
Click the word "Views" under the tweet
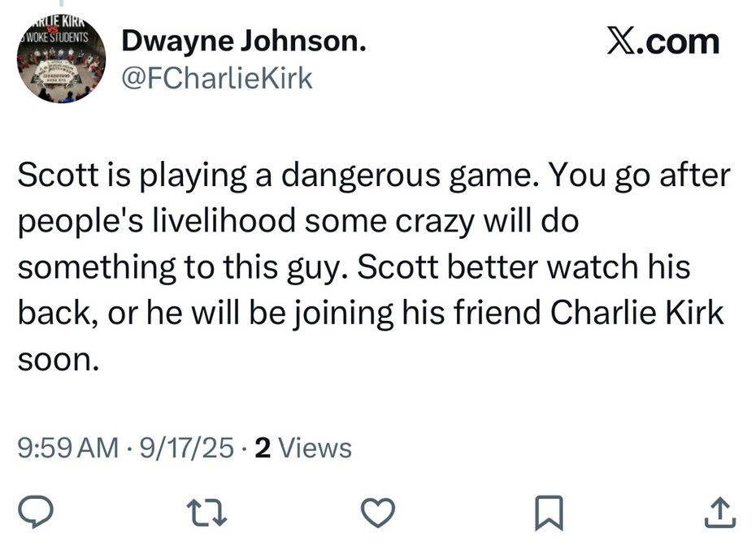[315, 448]
